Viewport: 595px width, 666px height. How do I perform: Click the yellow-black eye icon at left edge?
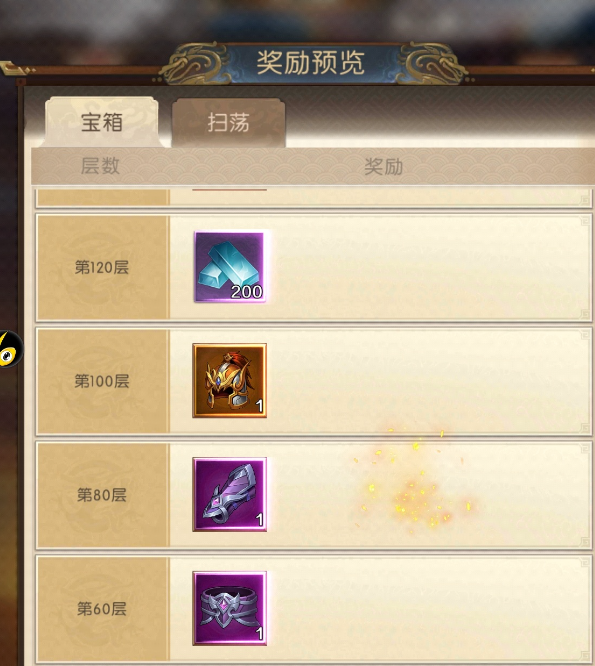tap(10, 349)
